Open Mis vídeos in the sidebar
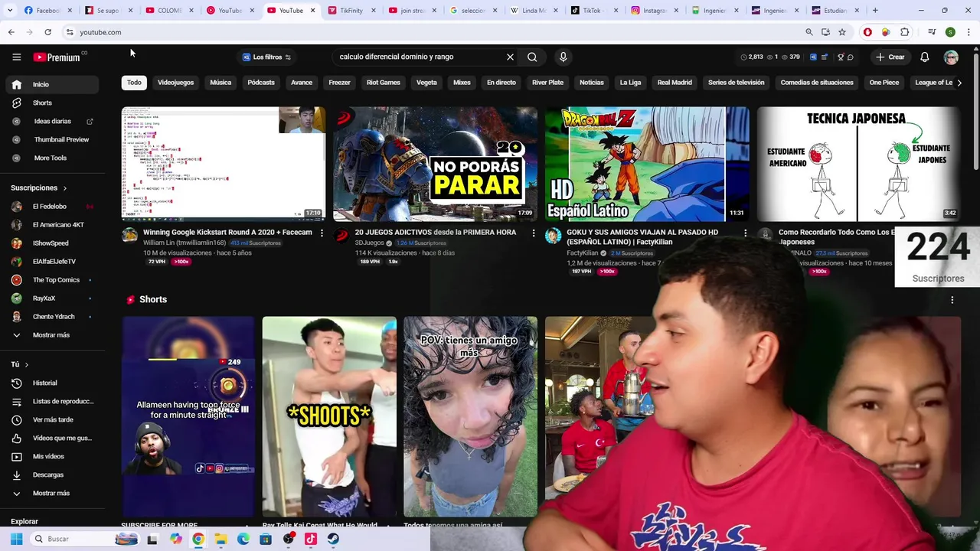Screen dimensions: 980x551 pos(52,456)
